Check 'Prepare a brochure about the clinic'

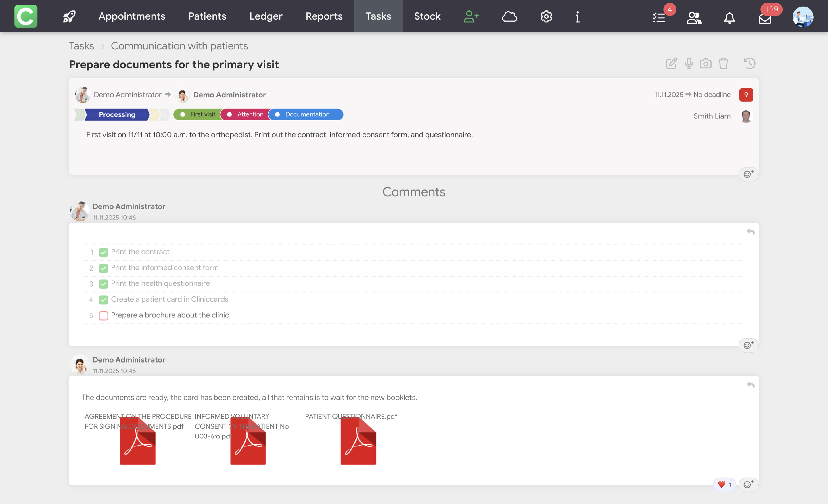(103, 315)
